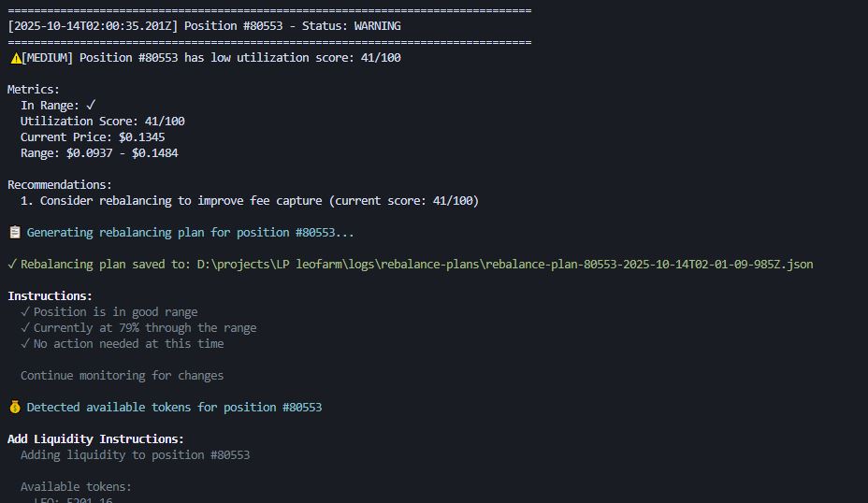Image resolution: width=868 pixels, height=503 pixels.
Task: Click the Utilization Score: 41/100 line
Action: point(102,122)
